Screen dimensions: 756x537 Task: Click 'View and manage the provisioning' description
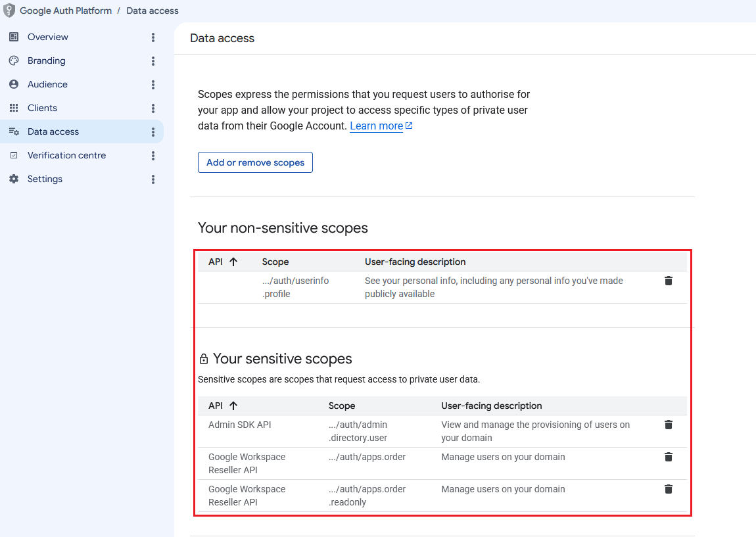point(535,431)
